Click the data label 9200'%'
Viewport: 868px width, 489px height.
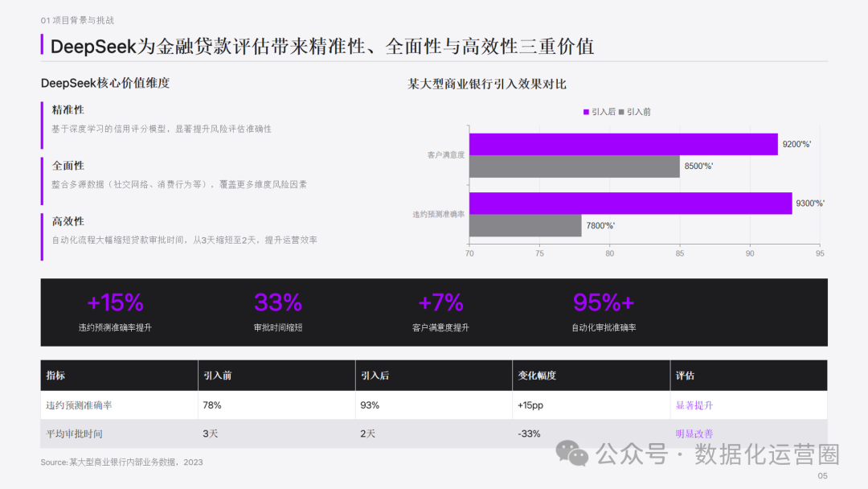(796, 145)
